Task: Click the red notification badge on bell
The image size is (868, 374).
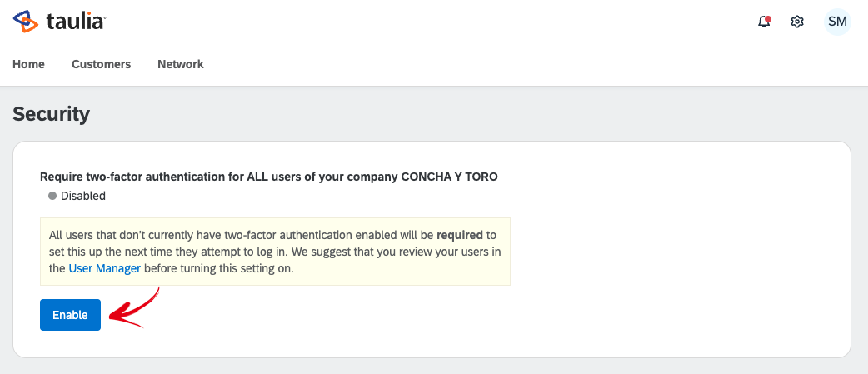Action: 768,19
